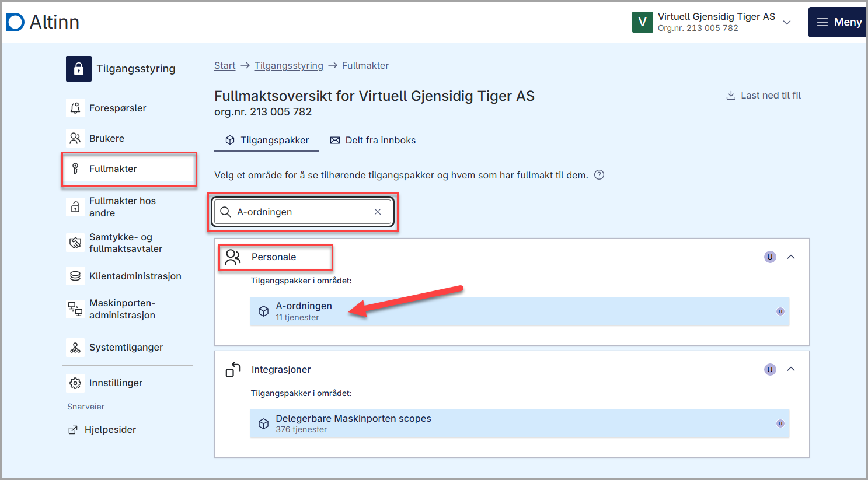Go to Start in the breadcrumb

coord(225,66)
